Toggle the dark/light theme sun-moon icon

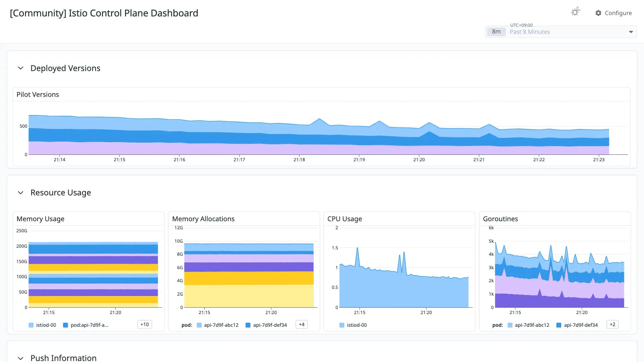point(576,12)
